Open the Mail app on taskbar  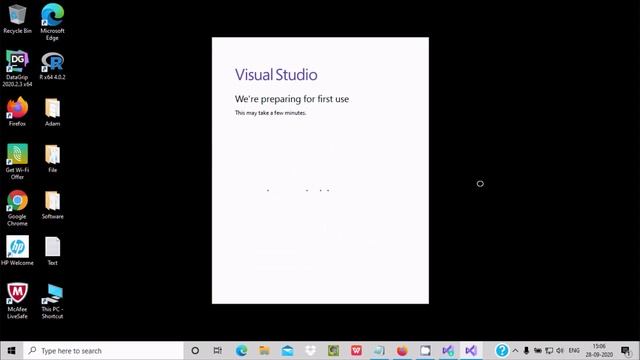point(287,351)
